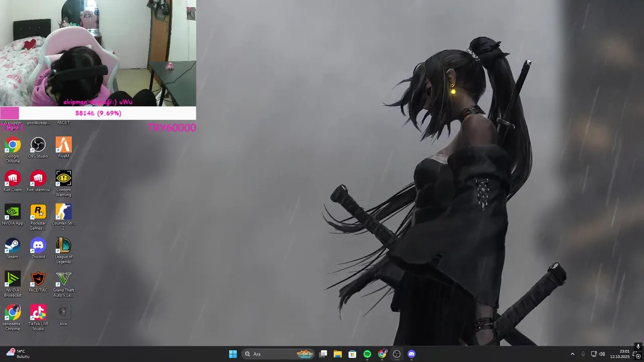Open Microsoft Store from the taskbar
Viewport: 644px width, 362px height.
352,354
